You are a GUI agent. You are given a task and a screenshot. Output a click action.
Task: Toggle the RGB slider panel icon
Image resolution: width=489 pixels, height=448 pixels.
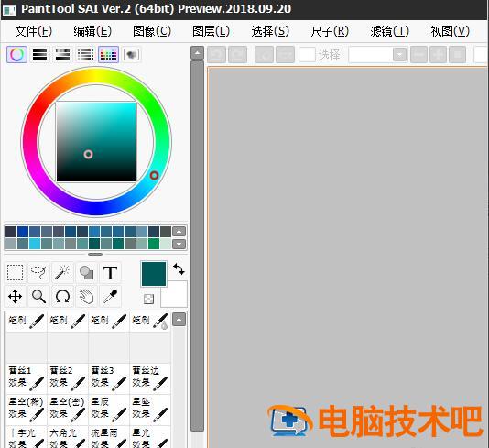coord(39,55)
